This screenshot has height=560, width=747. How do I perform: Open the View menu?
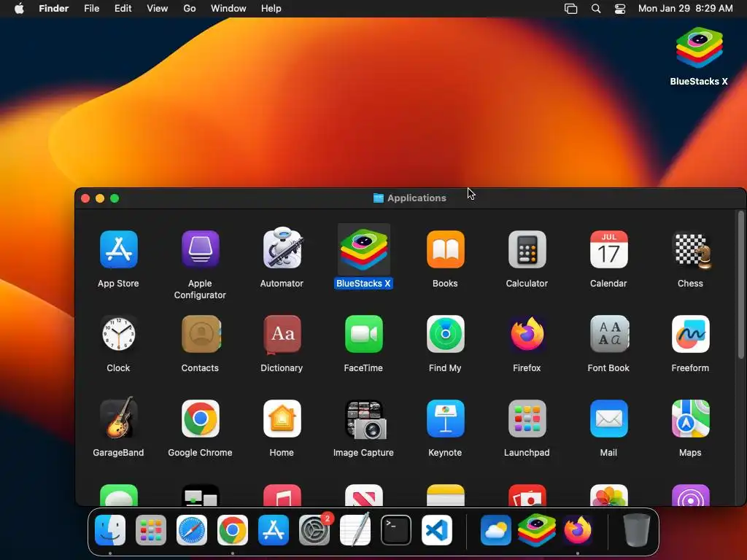[158, 8]
